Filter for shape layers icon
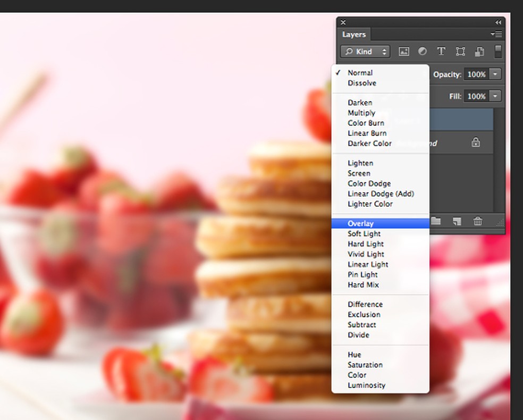The image size is (523, 420). tap(460, 52)
